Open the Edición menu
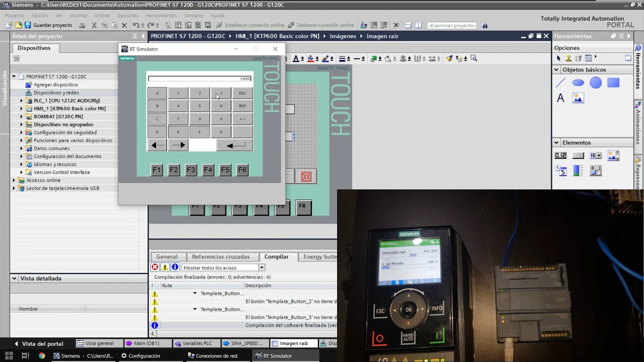644x362 pixels. [40, 16]
